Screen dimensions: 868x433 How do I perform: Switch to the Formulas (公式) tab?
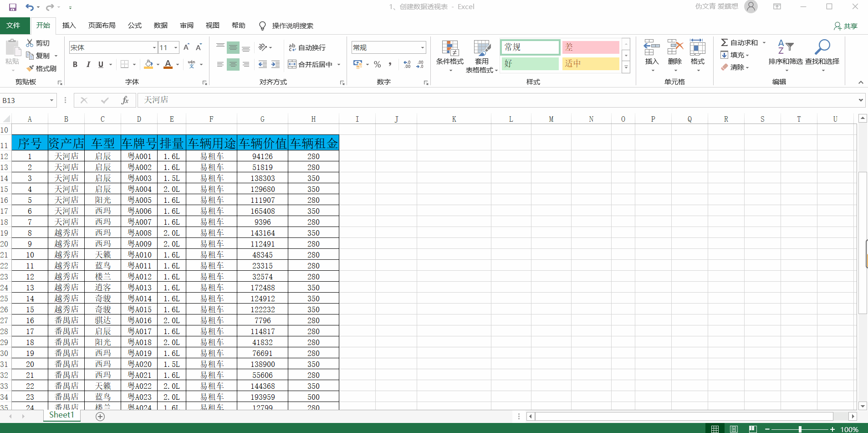pos(134,26)
